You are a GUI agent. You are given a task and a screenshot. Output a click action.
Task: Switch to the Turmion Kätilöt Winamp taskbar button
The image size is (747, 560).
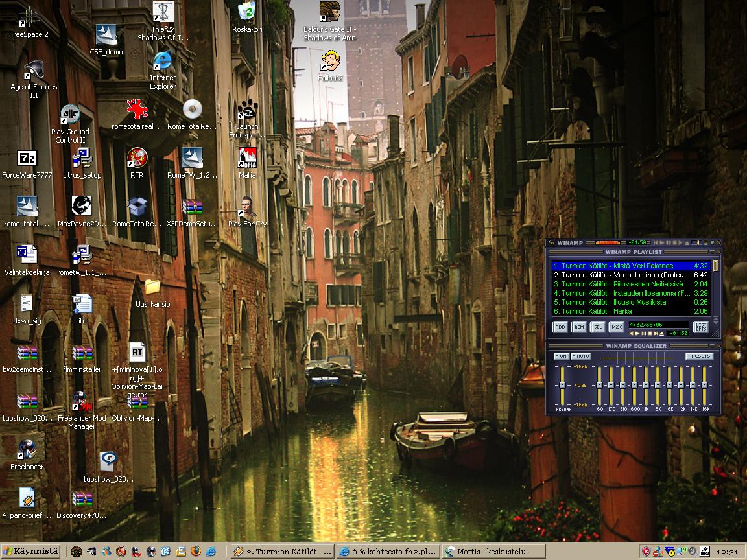coord(283,552)
